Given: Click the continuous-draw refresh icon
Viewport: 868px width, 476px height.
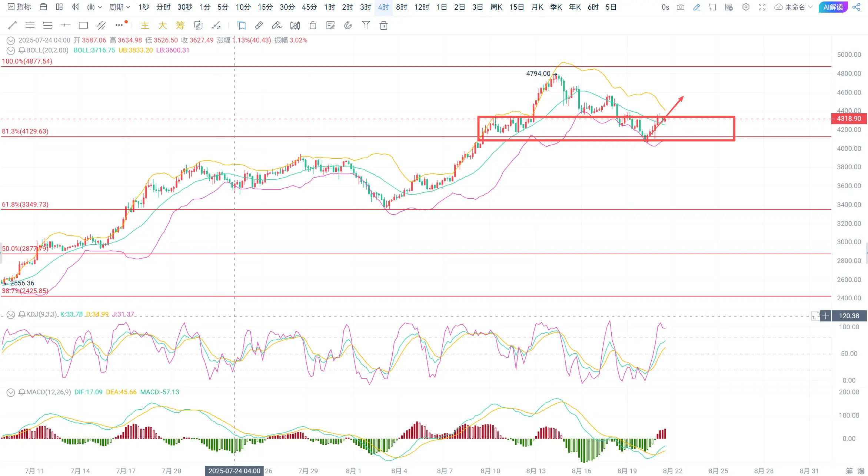Looking at the screenshot, I should (x=198, y=25).
